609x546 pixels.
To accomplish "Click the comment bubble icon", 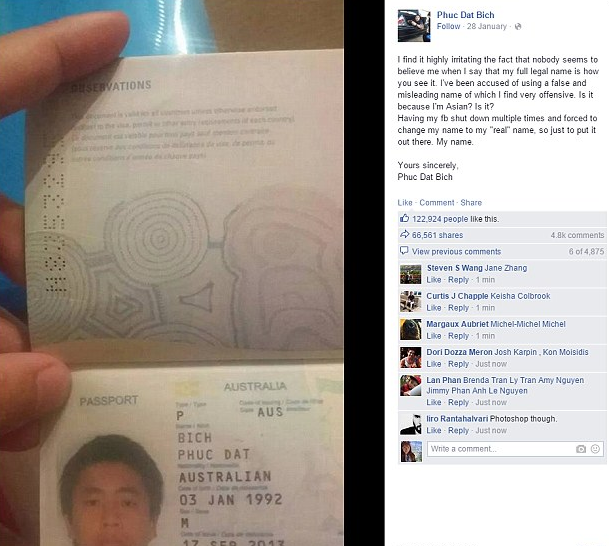I will [x=404, y=250].
